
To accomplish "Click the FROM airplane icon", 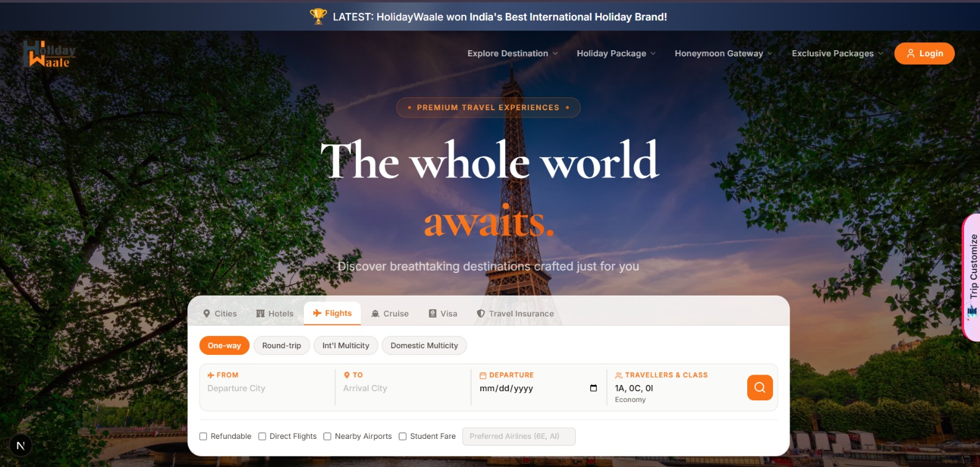I will pos(211,375).
